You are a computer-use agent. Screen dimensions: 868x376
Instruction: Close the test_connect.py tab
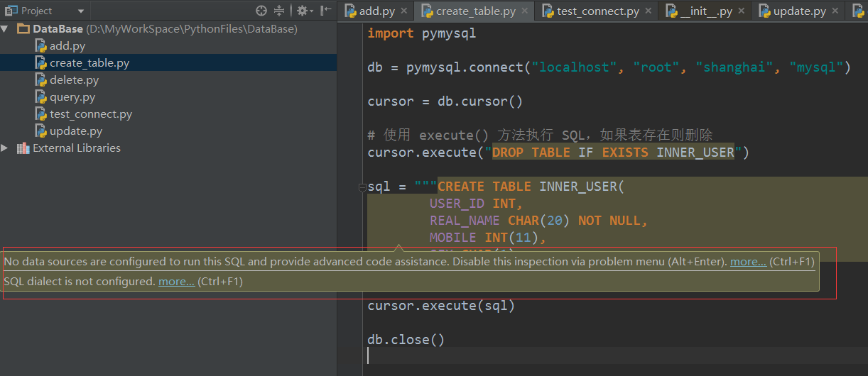pyautogui.click(x=648, y=11)
